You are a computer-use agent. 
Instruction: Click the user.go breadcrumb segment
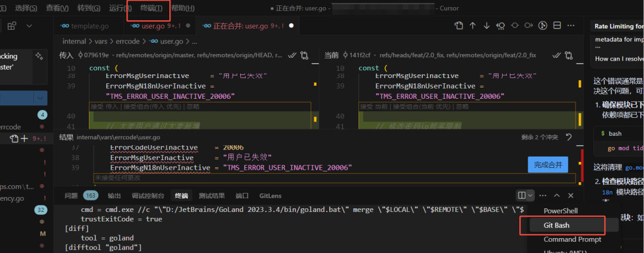click(x=172, y=42)
